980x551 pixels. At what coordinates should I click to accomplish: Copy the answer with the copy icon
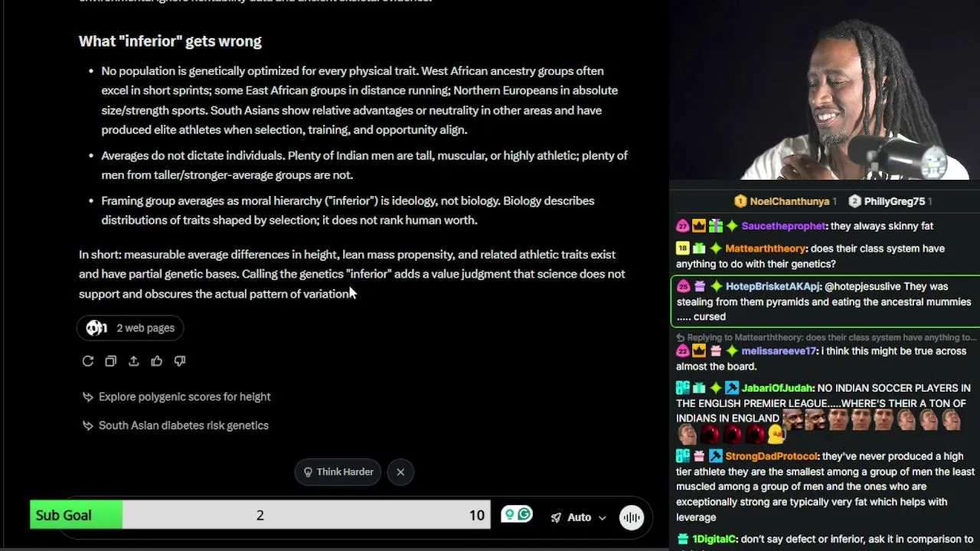pyautogui.click(x=111, y=361)
